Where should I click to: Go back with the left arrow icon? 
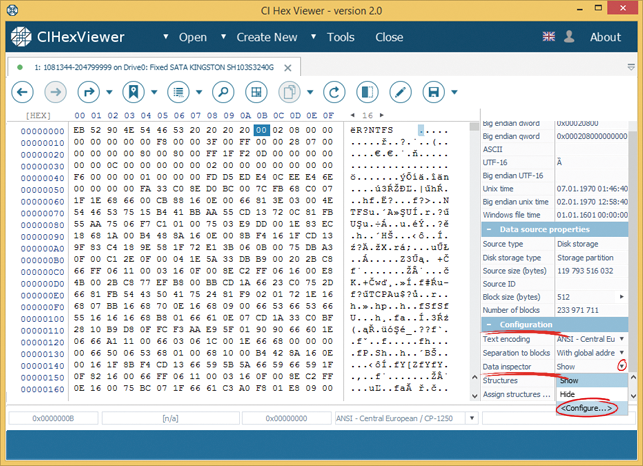(x=22, y=92)
